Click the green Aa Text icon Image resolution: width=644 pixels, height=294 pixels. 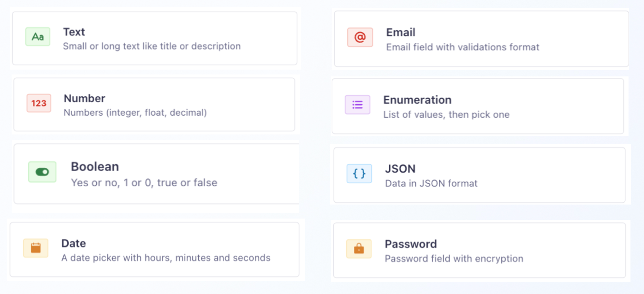coord(38,37)
